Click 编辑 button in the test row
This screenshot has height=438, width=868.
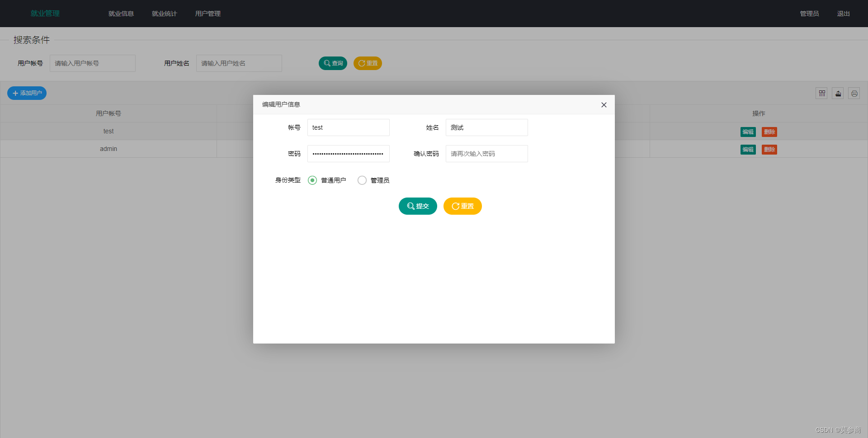click(748, 132)
